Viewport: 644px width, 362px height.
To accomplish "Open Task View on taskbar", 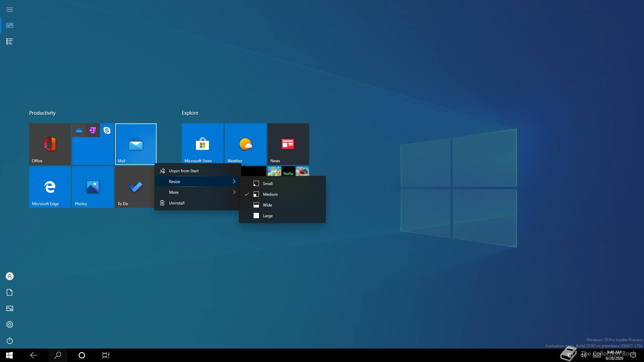I will tap(106, 355).
